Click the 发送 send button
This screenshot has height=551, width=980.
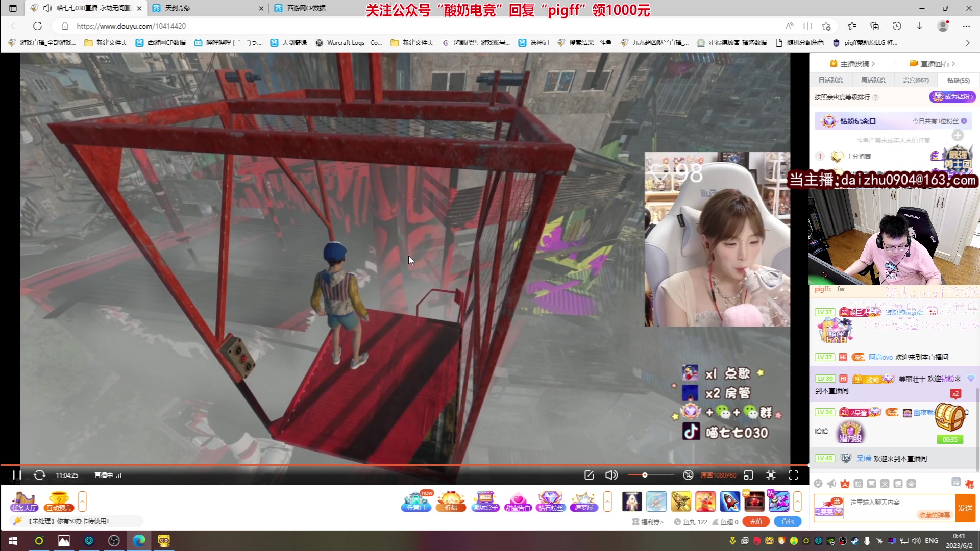click(965, 508)
